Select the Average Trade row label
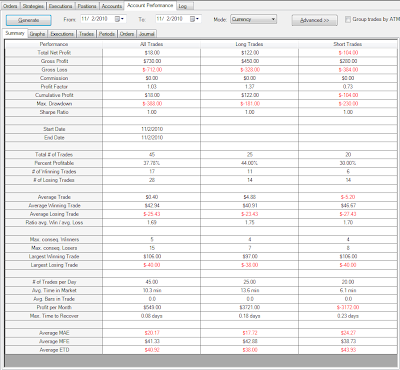Image resolution: width=400 pixels, height=370 pixels. [54, 197]
